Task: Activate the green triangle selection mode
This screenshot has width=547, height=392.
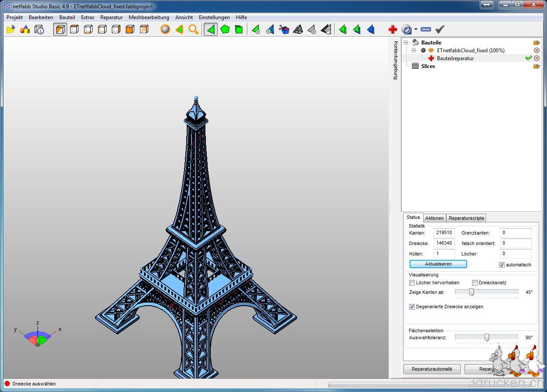Action: point(211,29)
